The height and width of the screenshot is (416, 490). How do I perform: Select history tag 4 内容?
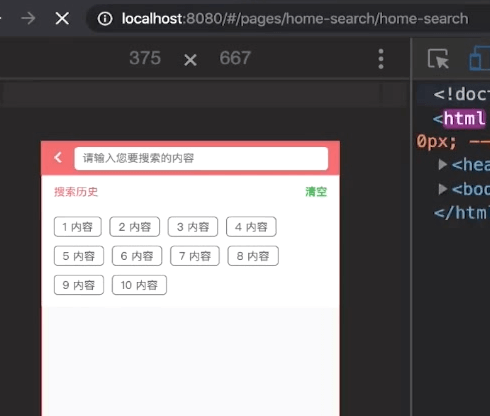coord(251,227)
